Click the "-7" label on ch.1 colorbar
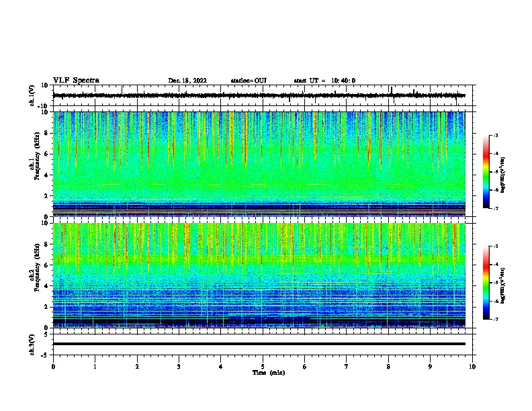This screenshot has height=411, width=532. [496, 208]
